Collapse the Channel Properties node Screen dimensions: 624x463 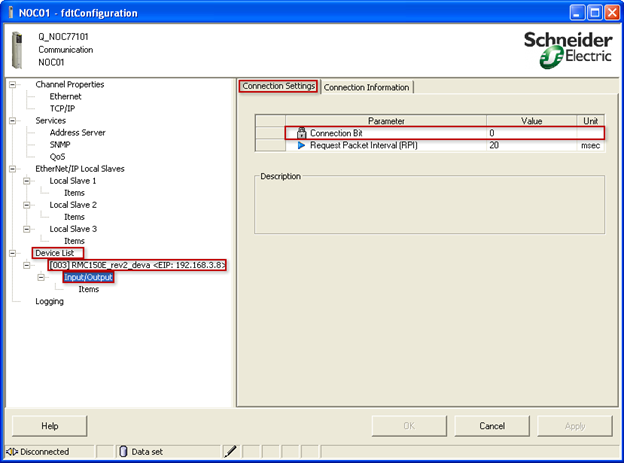point(13,84)
